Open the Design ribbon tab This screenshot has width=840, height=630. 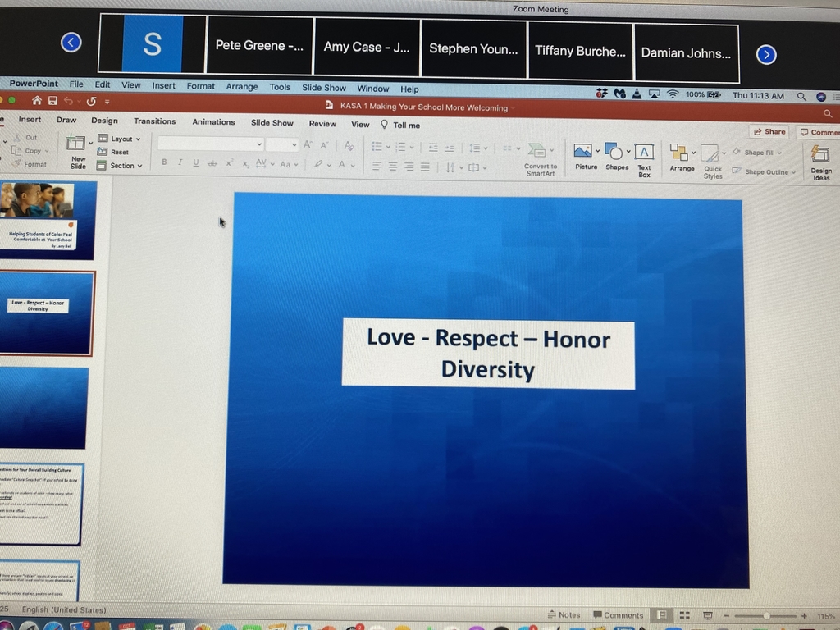[x=104, y=121]
